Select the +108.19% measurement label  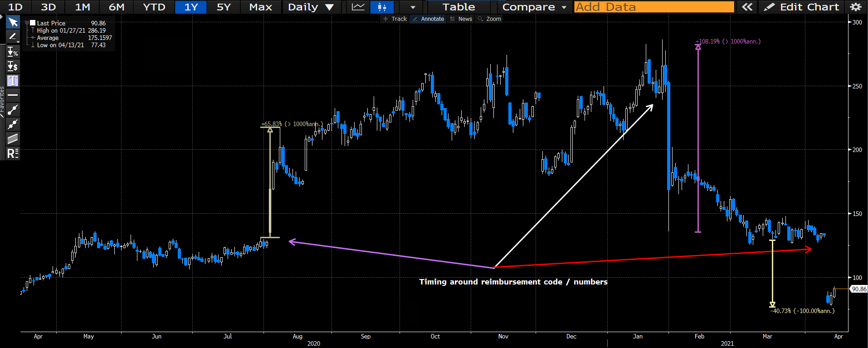pyautogui.click(x=728, y=41)
